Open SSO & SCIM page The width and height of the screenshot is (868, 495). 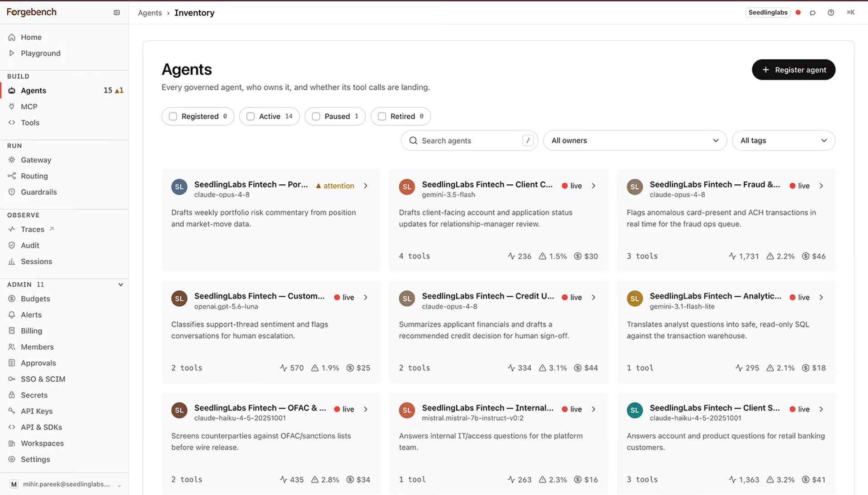pos(43,379)
